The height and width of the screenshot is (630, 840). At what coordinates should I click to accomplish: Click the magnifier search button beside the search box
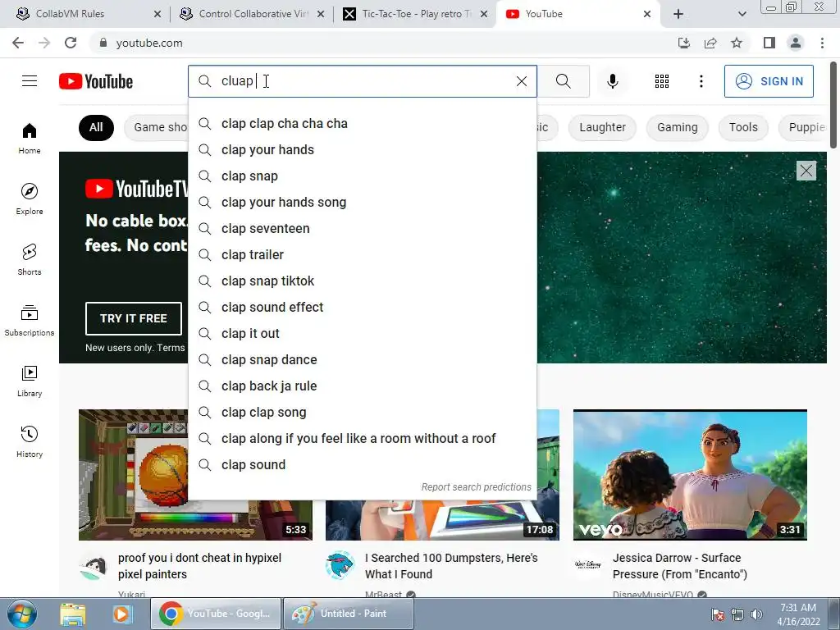point(563,81)
